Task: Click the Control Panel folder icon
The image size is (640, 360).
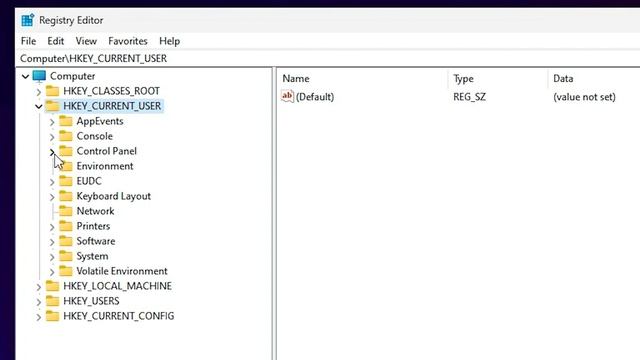Action: pyautogui.click(x=66, y=151)
